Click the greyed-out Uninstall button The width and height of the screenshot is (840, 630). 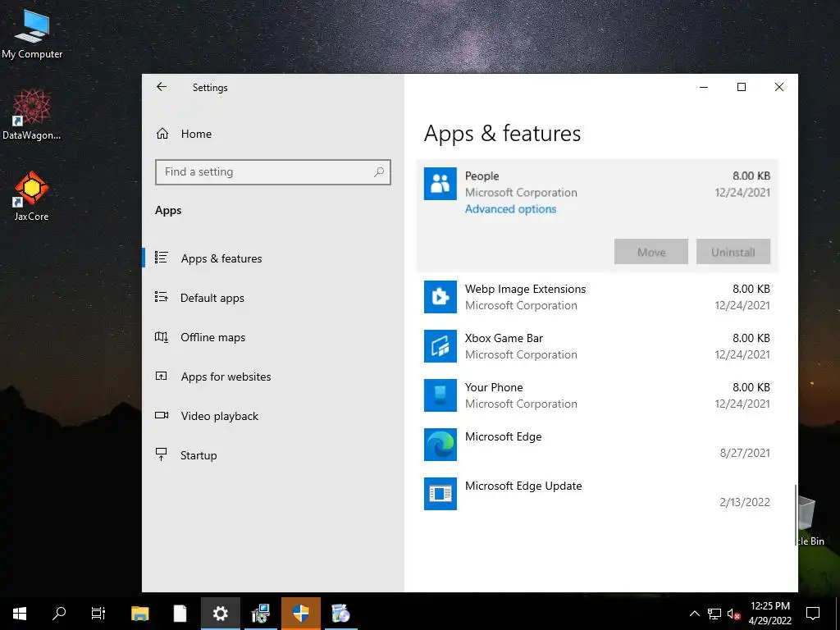(733, 251)
